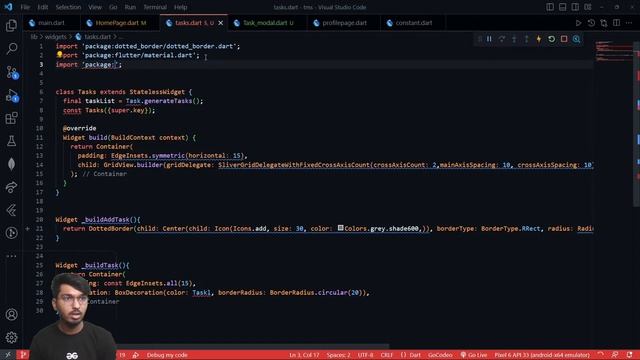Screen dimensions: 640x360
Task: Switch to the constant.dart tab
Action: (413, 23)
